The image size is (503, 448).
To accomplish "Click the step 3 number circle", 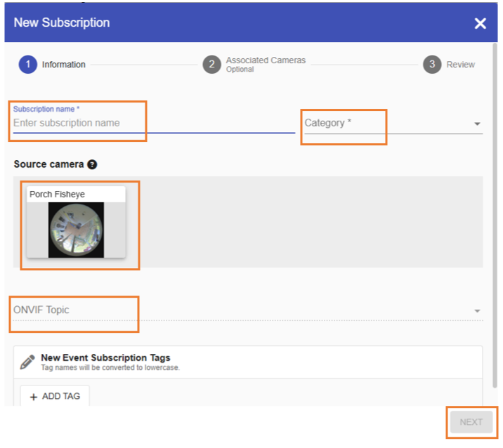I will tap(431, 65).
